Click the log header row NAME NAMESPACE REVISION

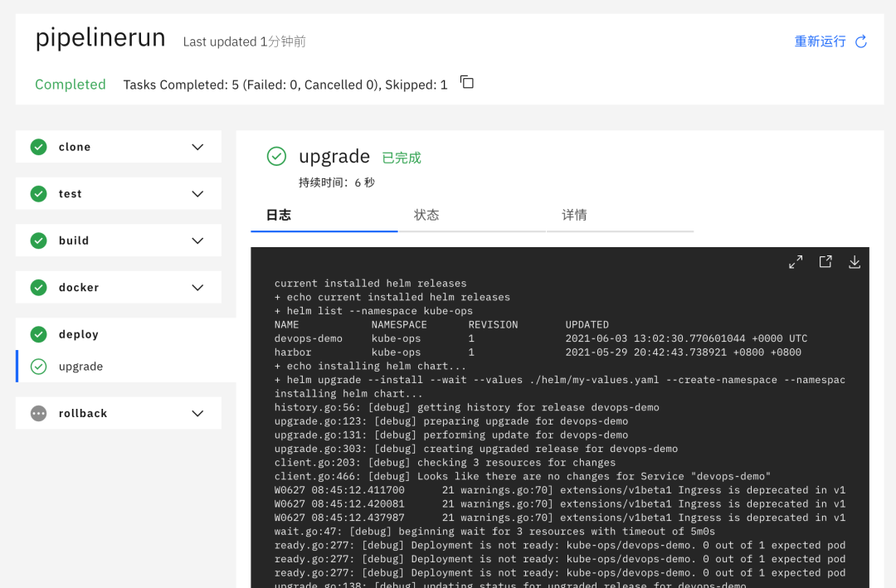point(441,324)
